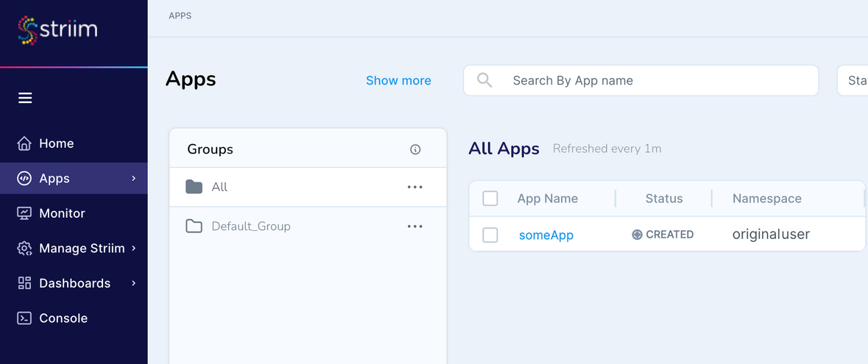This screenshot has width=868, height=364.
Task: Expand the Apps sidebar submenu arrow
Action: pos(133,179)
